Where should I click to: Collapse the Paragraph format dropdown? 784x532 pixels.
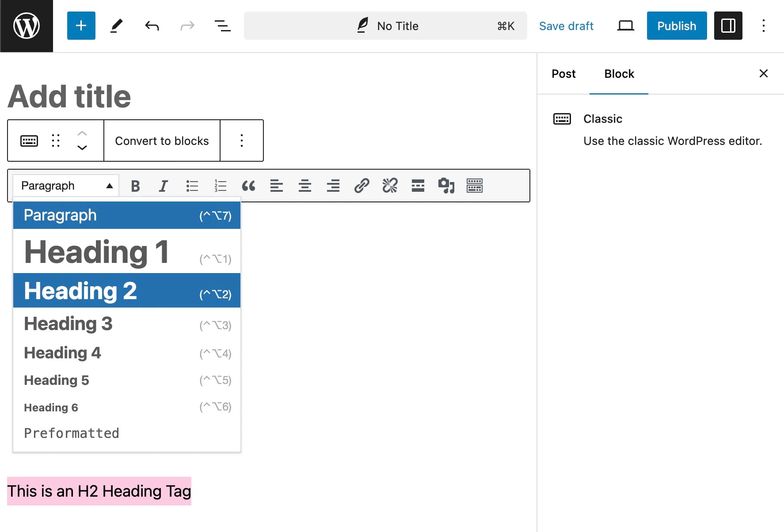pos(66,186)
